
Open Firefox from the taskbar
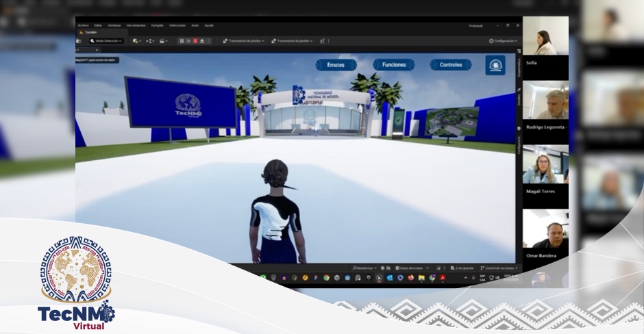point(410,278)
